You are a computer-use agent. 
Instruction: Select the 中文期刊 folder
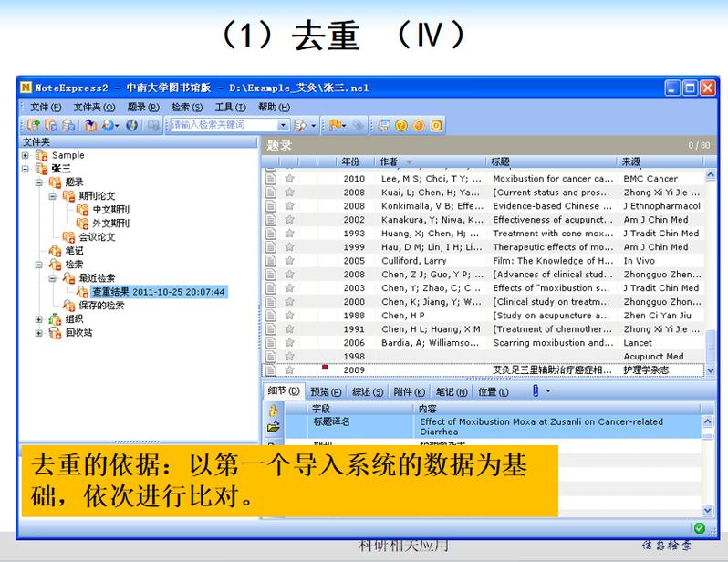tap(110, 210)
